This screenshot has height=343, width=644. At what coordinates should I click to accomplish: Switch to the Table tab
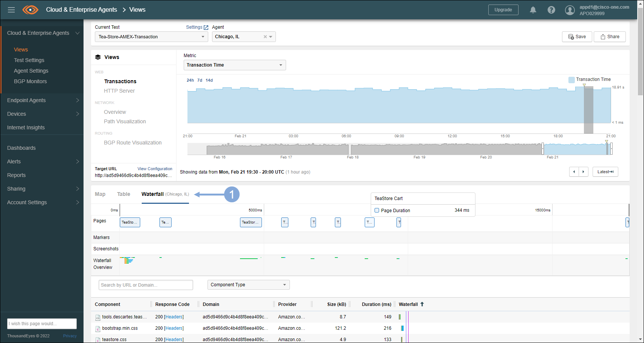click(x=124, y=194)
